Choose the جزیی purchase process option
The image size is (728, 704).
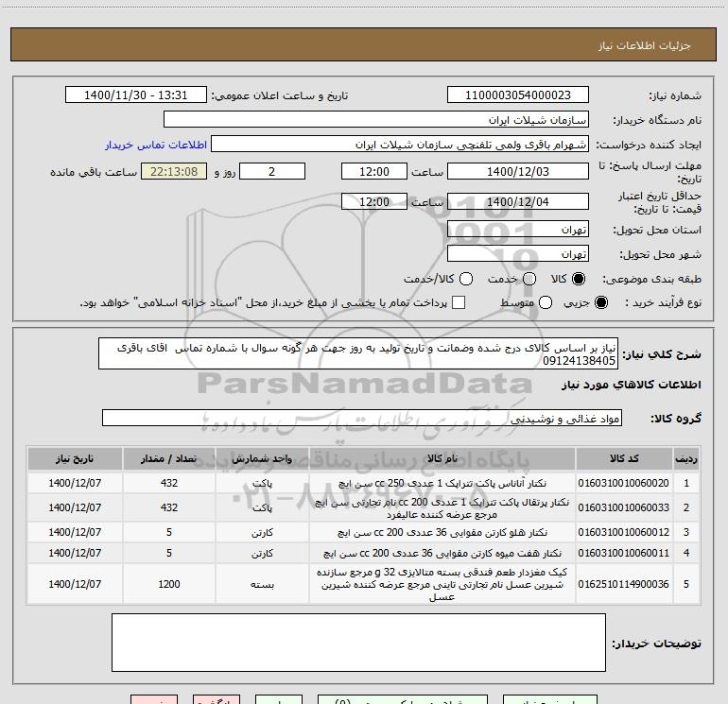click(601, 302)
